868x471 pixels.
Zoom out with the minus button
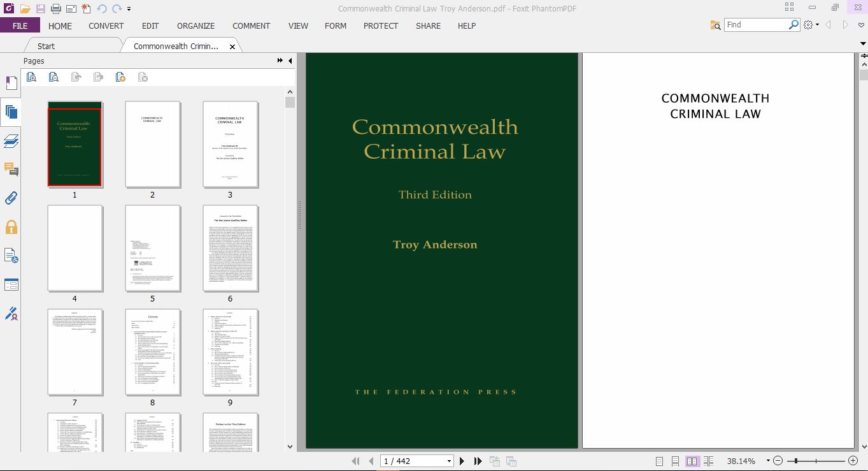778,461
